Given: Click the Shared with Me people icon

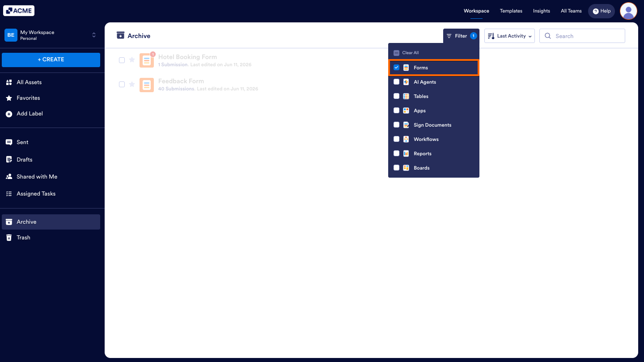Looking at the screenshot, I should click(x=9, y=177).
